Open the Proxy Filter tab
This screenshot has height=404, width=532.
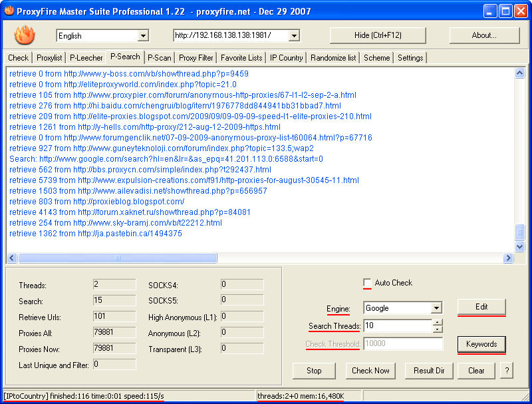click(x=196, y=58)
